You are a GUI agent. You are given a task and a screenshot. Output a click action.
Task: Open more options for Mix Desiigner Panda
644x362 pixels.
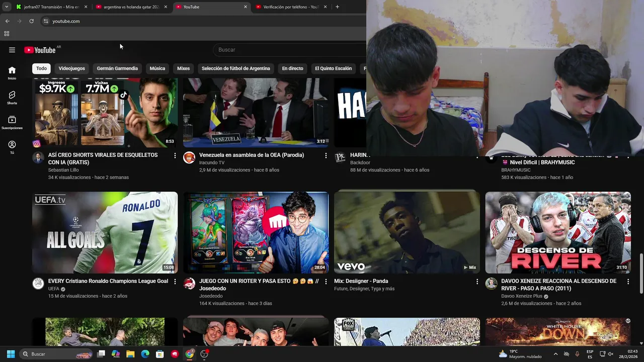477,282
